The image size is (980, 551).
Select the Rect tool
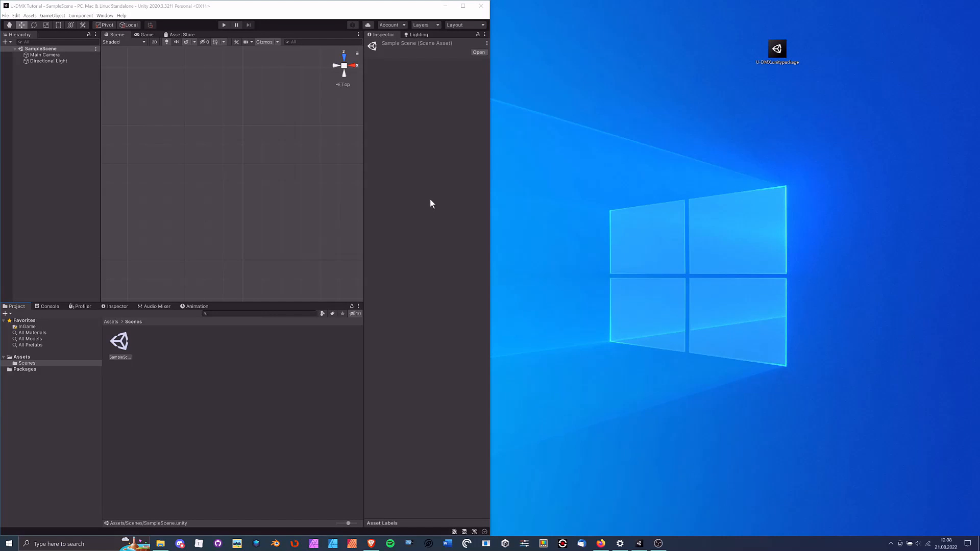(x=58, y=25)
